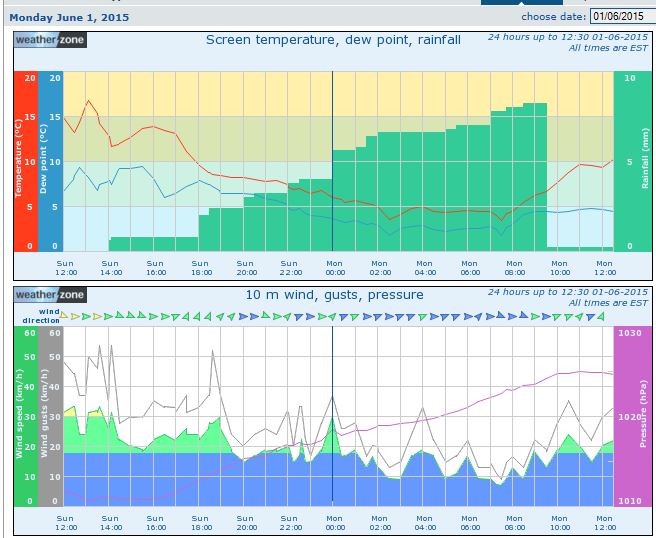Click the 'choose date:' label
The width and height of the screenshot is (656, 538).
554,17
